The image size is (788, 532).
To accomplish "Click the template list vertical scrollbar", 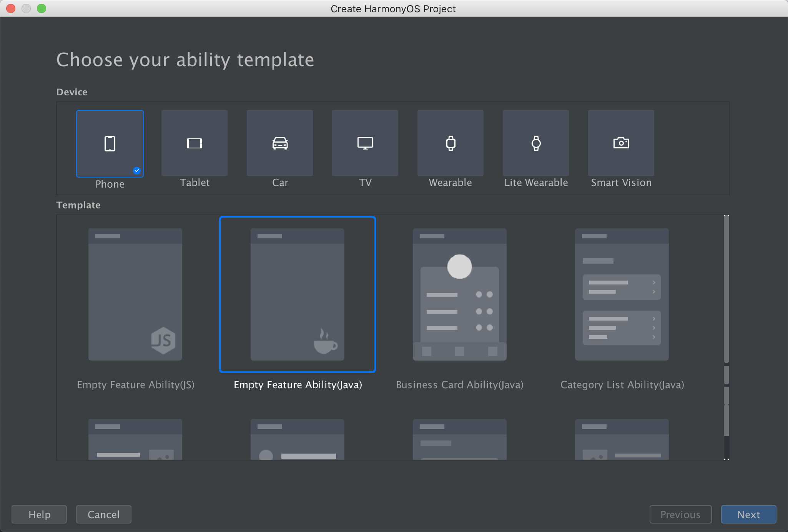I will pyautogui.click(x=726, y=288).
